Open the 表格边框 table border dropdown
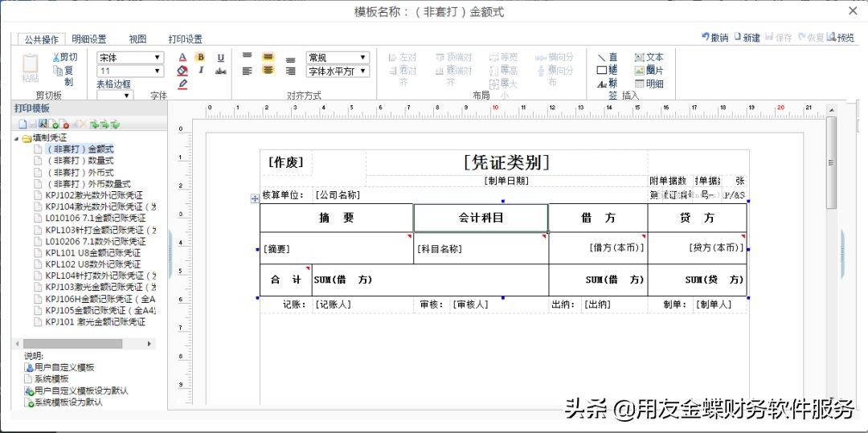Image resolution: width=868 pixels, height=433 pixels. [115, 95]
